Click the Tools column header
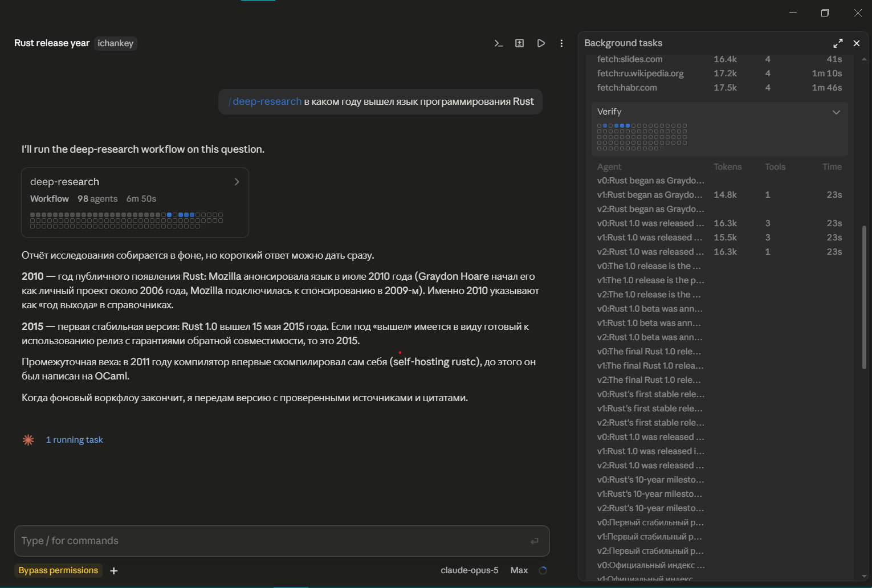The image size is (872, 588). coord(775,167)
